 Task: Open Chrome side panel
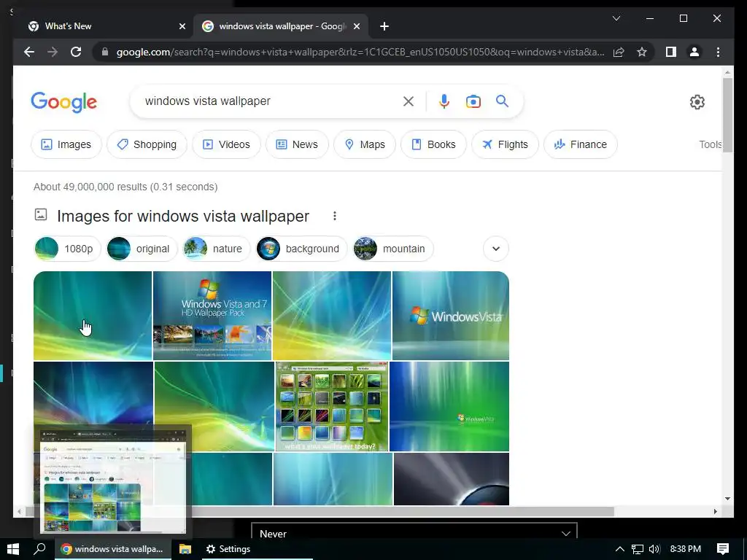(x=671, y=52)
